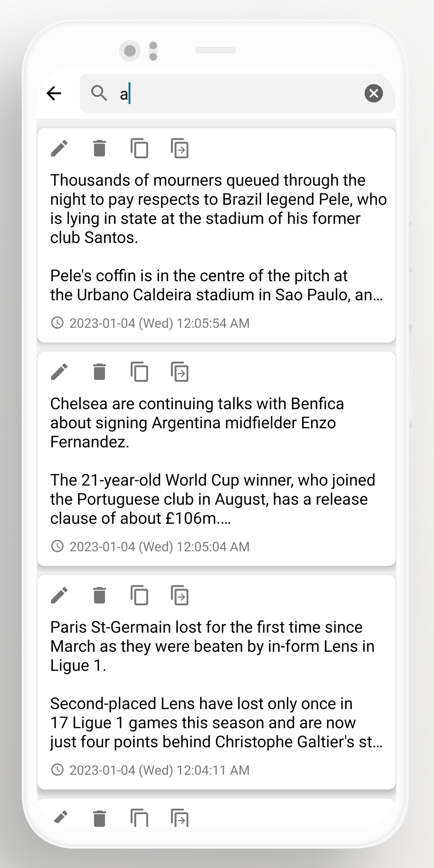This screenshot has height=868, width=434.
Task: Edit the Paris St-Germain note
Action: [59, 595]
